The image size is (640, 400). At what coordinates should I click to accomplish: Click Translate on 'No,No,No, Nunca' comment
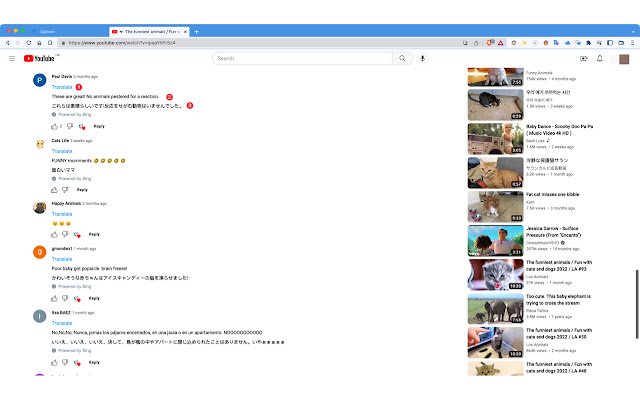tap(62, 323)
